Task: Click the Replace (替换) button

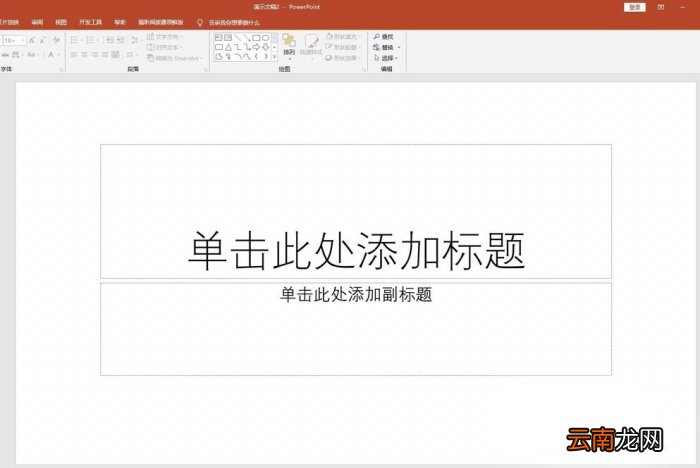Action: click(386, 47)
